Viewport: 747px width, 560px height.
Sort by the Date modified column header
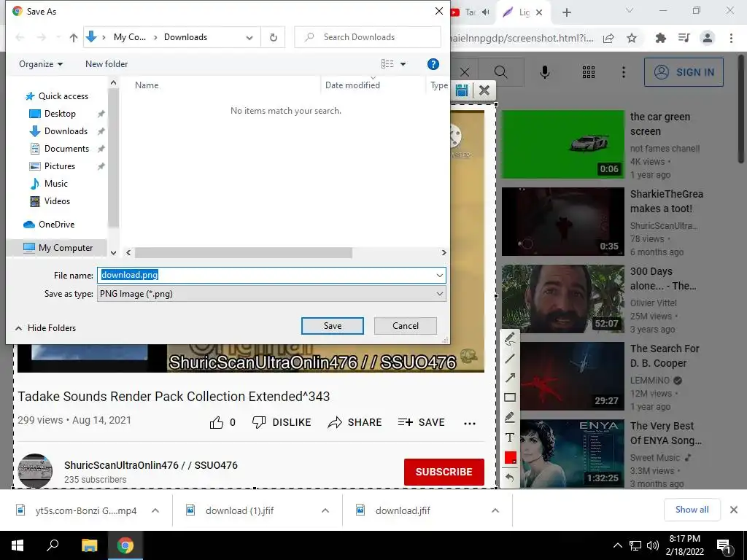coord(352,85)
